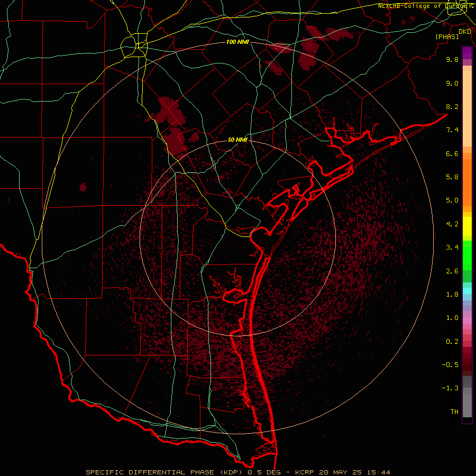Click the 100 NMI range ring label
This screenshot has width=476, height=476.
237,42
